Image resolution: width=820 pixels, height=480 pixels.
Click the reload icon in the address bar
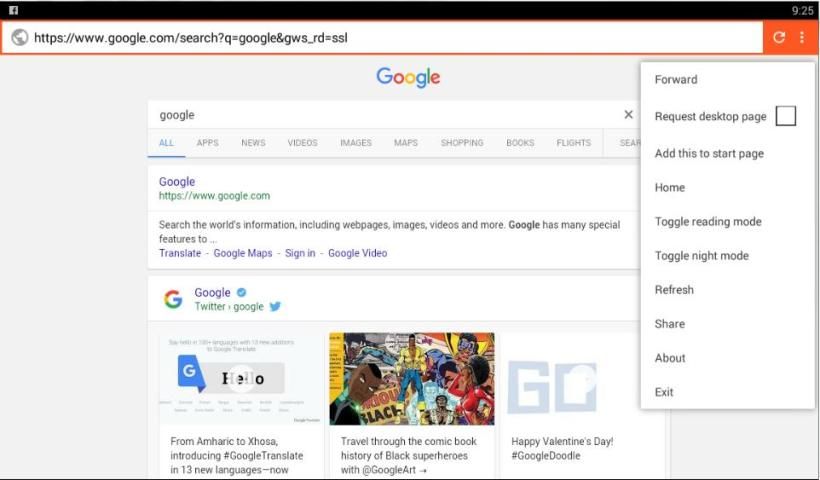coord(779,38)
